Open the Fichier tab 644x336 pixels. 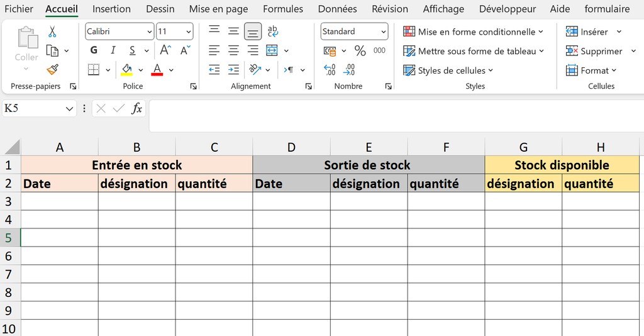(x=18, y=9)
